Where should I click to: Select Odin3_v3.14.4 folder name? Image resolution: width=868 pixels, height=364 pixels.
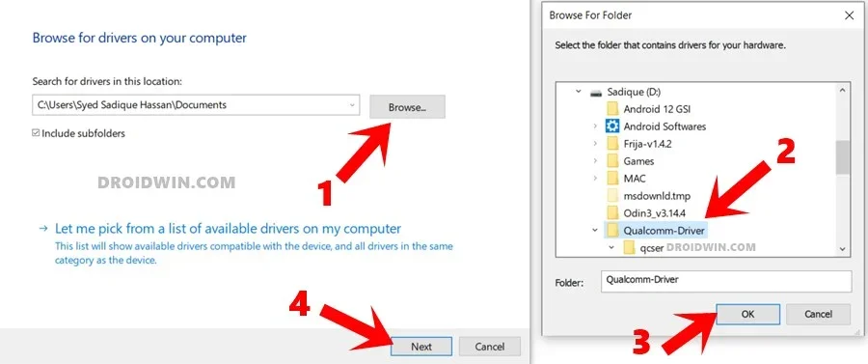click(x=656, y=212)
